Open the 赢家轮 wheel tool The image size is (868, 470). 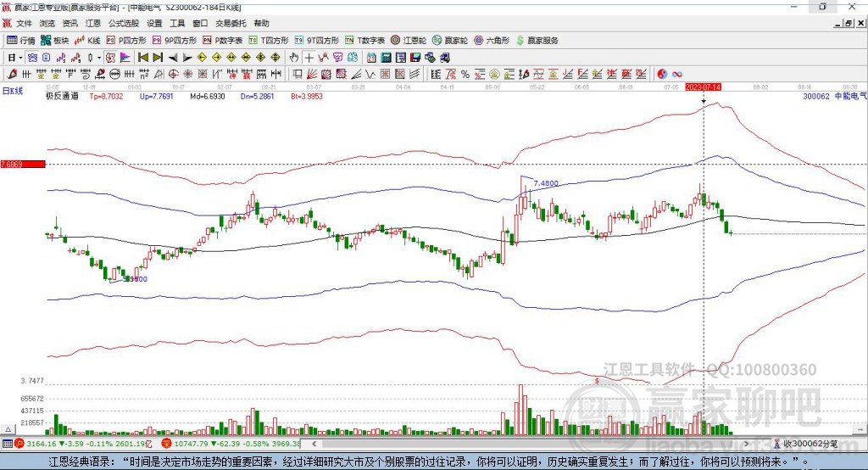[x=450, y=41]
